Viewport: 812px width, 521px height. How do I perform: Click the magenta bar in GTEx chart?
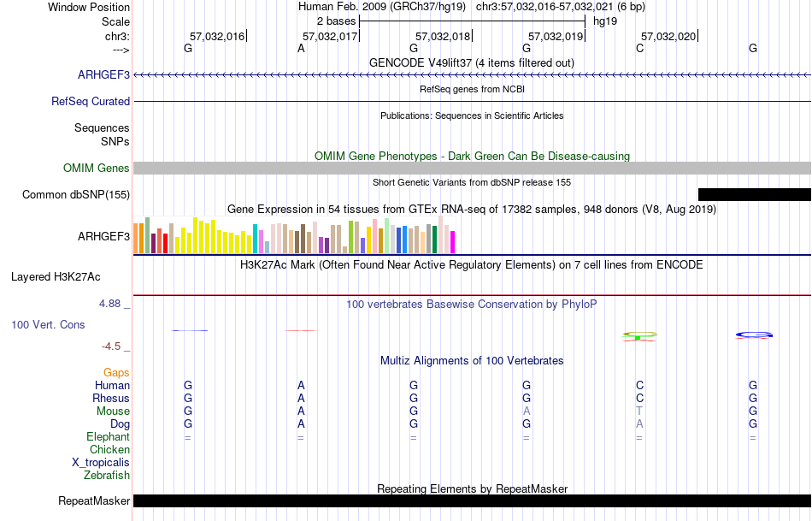point(453,242)
